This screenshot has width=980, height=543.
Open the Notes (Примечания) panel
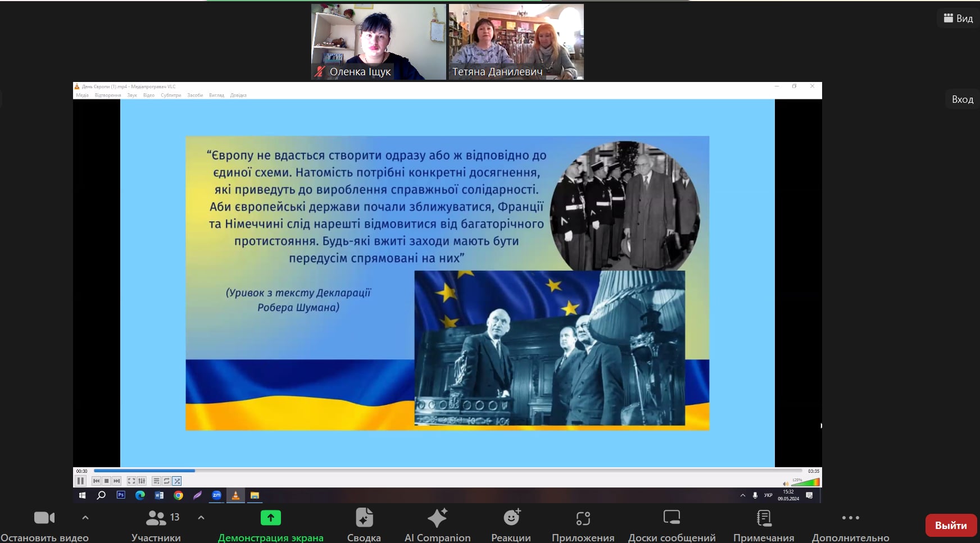point(763,524)
